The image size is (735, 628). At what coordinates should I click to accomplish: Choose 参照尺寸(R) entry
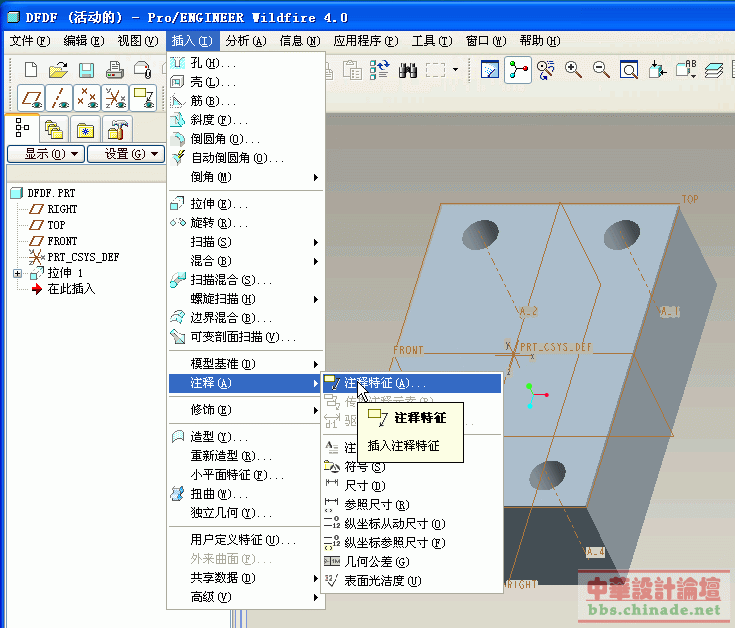pyautogui.click(x=412, y=505)
